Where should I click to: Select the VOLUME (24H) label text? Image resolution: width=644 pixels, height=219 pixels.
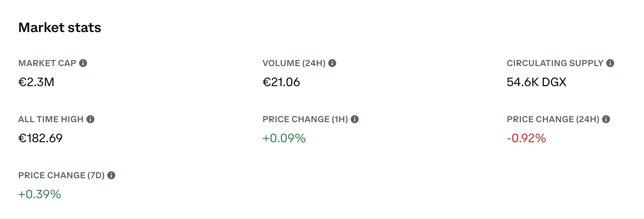294,63
